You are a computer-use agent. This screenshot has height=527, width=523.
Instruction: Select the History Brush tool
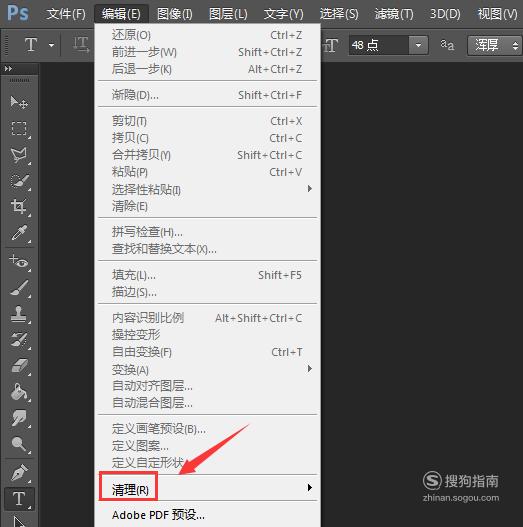tap(19, 339)
